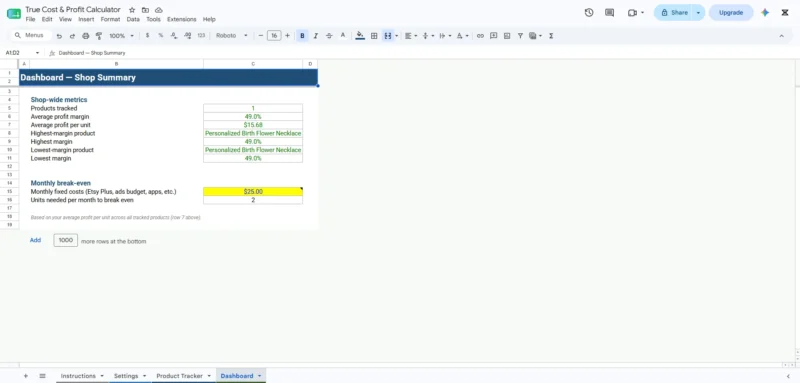
Task: Open the Insert menu
Action: click(x=86, y=19)
